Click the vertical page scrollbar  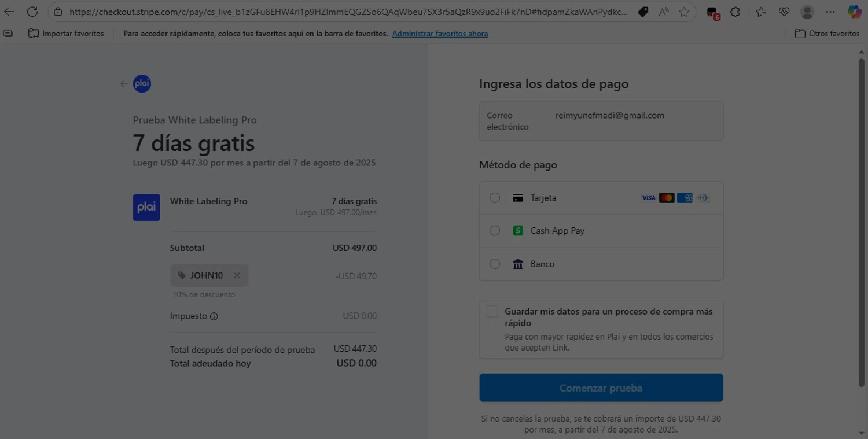coord(862,222)
